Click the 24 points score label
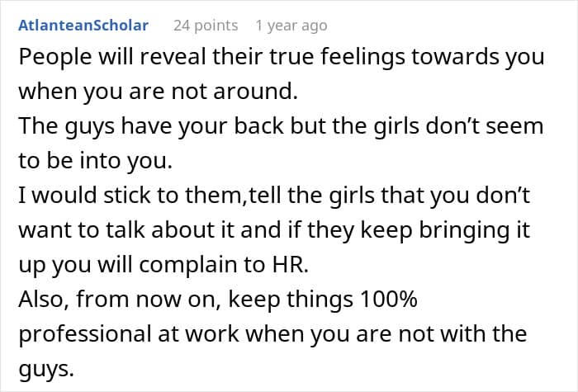The width and height of the screenshot is (578, 392). pos(206,26)
